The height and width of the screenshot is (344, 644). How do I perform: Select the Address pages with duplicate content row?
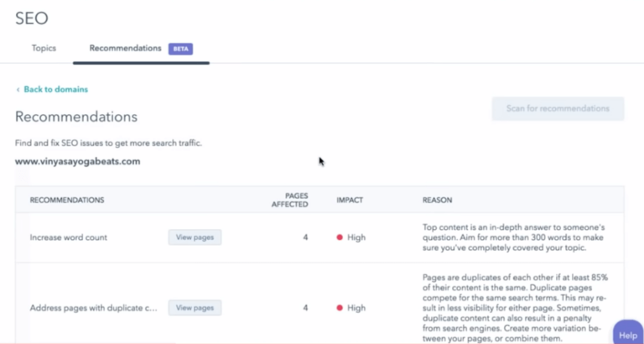(94, 308)
